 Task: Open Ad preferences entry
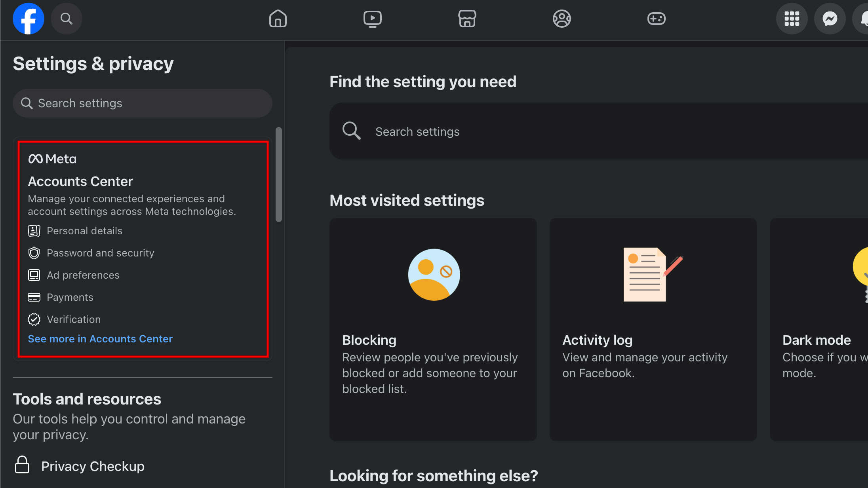pyautogui.click(x=83, y=275)
